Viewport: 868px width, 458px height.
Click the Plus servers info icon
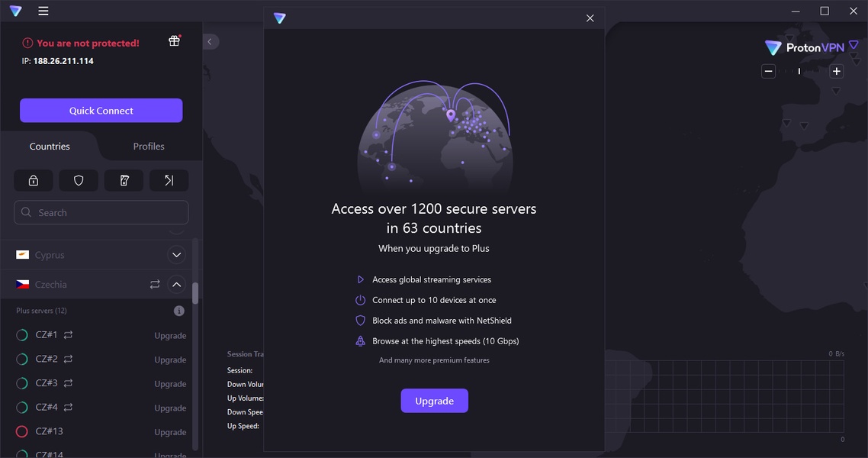(x=179, y=311)
